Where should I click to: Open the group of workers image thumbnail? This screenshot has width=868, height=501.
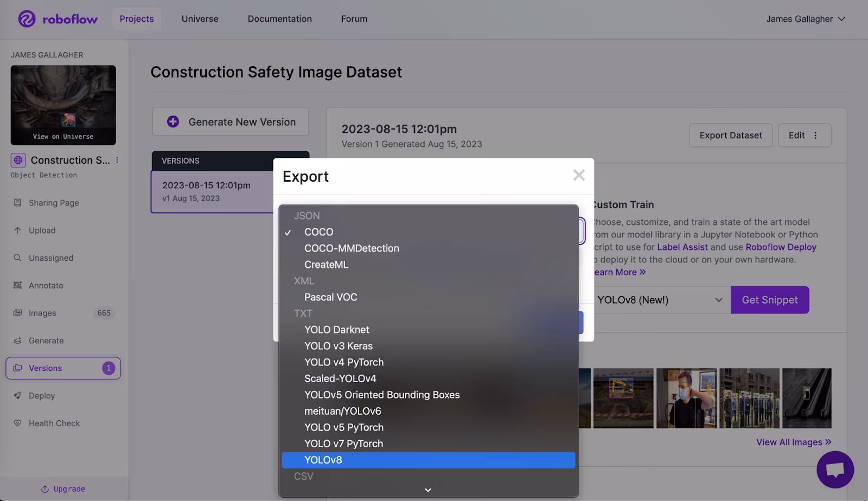coord(749,399)
